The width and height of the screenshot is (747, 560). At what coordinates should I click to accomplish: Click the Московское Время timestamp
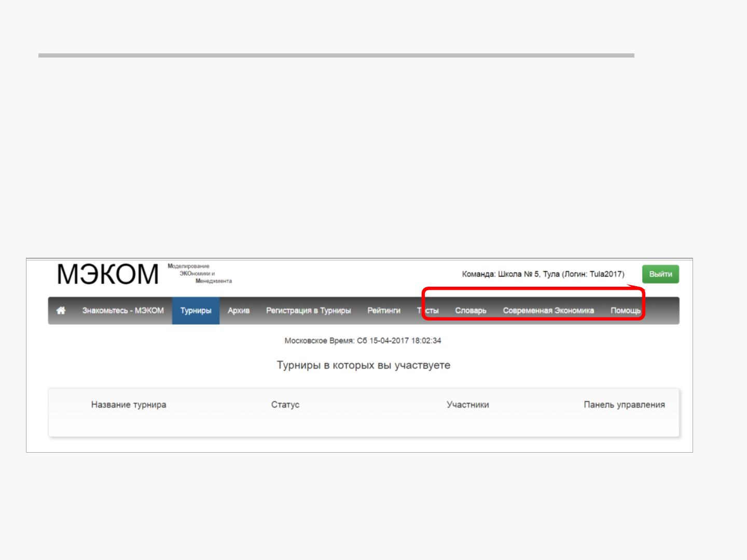pos(363,341)
